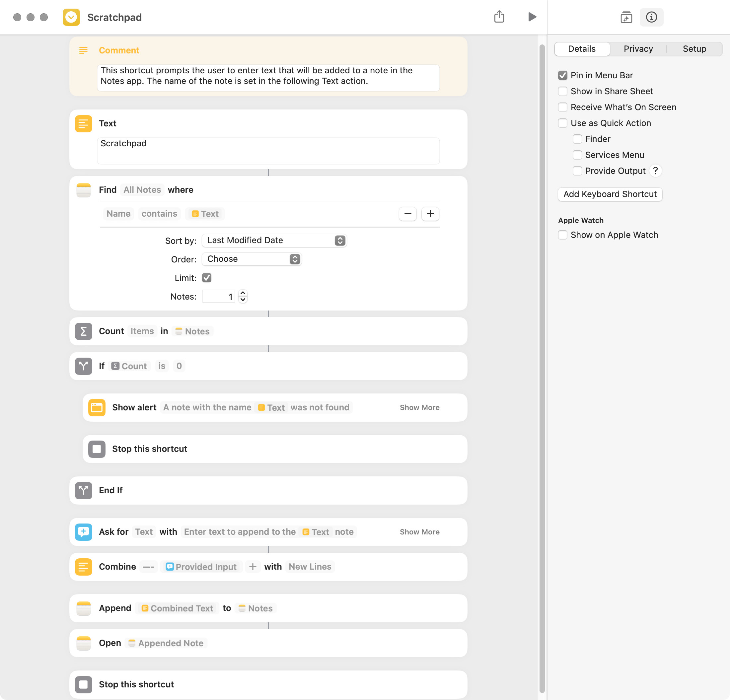Click the Scratchpad text input field
Screen dimensions: 730x700
[x=268, y=151]
